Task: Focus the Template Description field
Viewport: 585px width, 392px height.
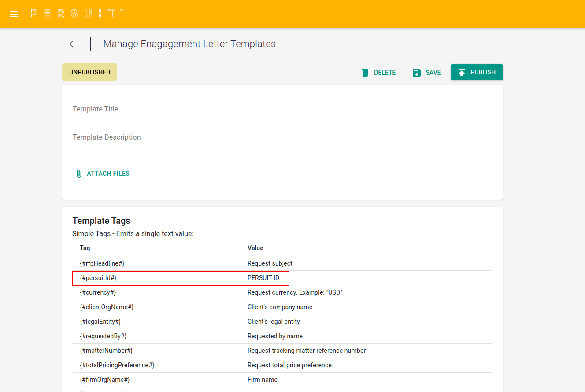Action: click(282, 137)
